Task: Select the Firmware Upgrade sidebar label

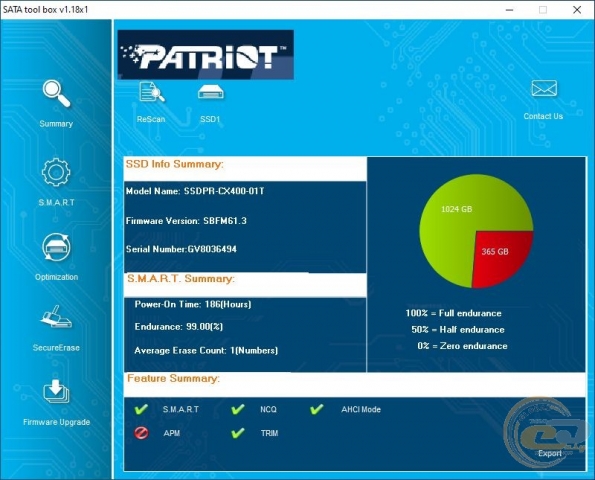Action: (x=57, y=422)
